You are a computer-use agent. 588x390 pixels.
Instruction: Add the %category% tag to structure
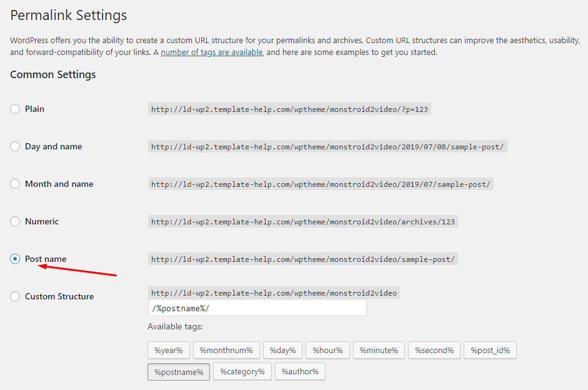point(242,372)
